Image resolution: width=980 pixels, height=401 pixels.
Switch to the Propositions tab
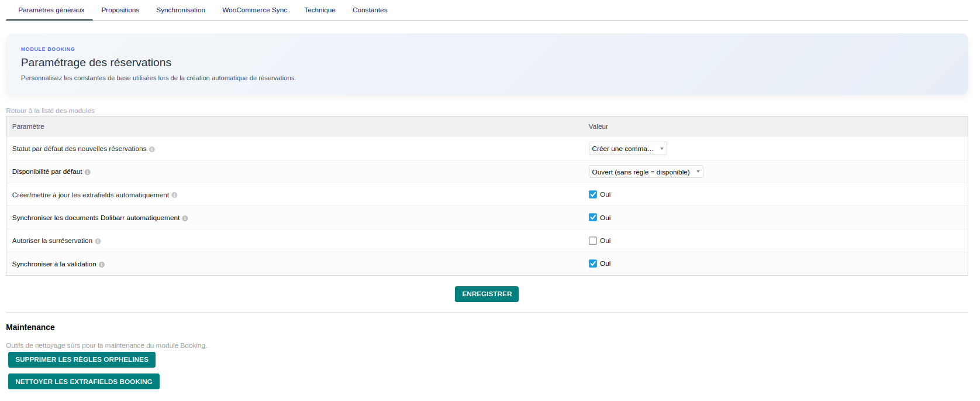120,10
